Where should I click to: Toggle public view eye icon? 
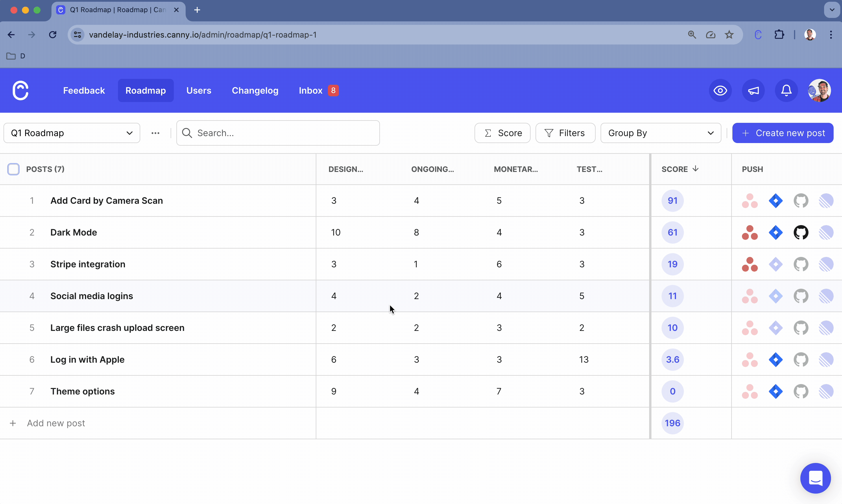click(720, 91)
